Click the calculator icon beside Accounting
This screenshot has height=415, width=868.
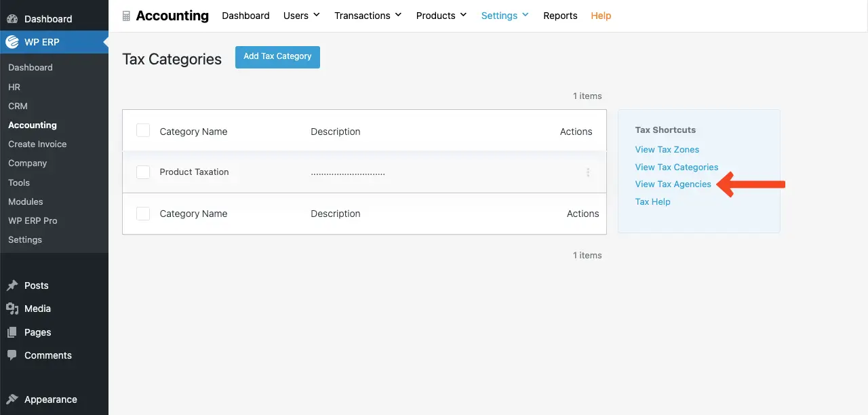coord(126,16)
